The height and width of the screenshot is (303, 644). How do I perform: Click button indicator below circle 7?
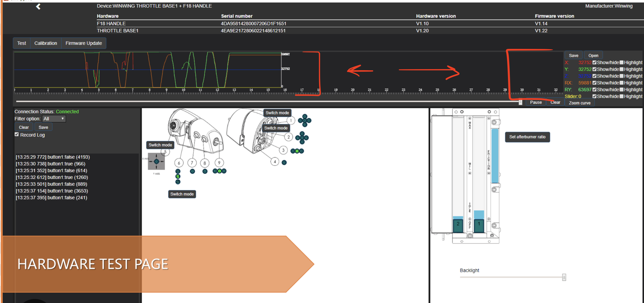[x=192, y=171]
